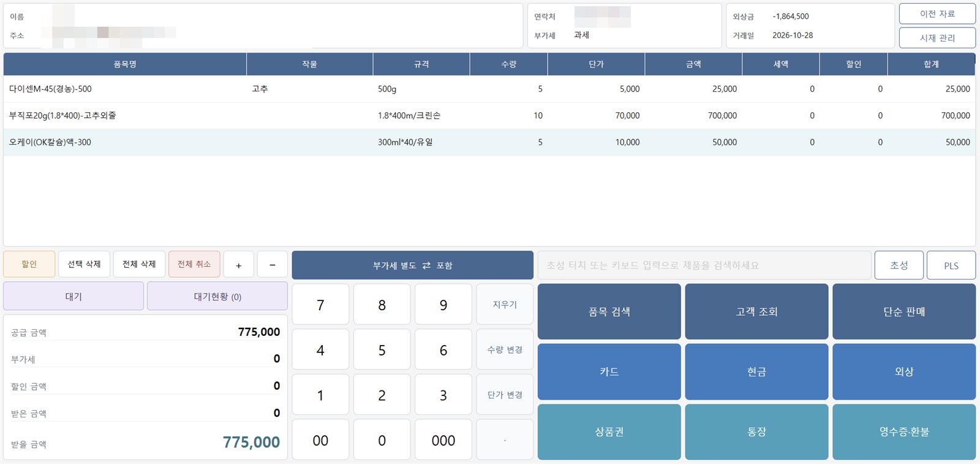Viewport: 980px width, 464px height.
Task: Click 단가 변경 button
Action: point(505,395)
